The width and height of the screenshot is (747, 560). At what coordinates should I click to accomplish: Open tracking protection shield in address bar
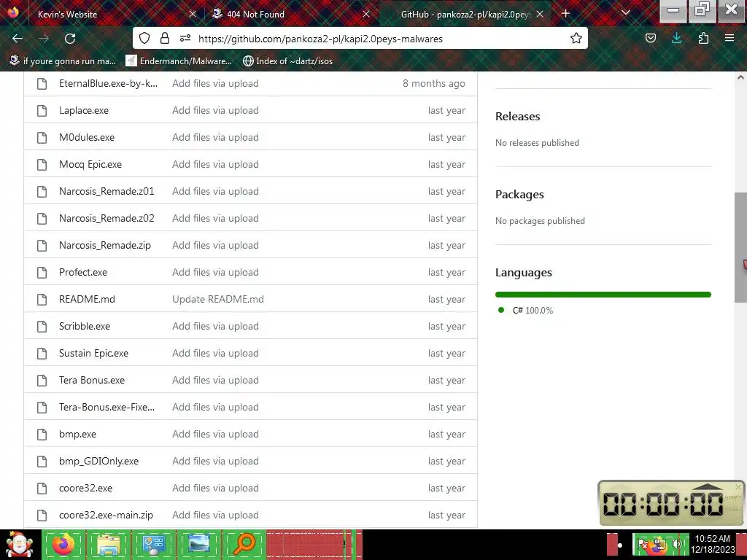(x=144, y=39)
